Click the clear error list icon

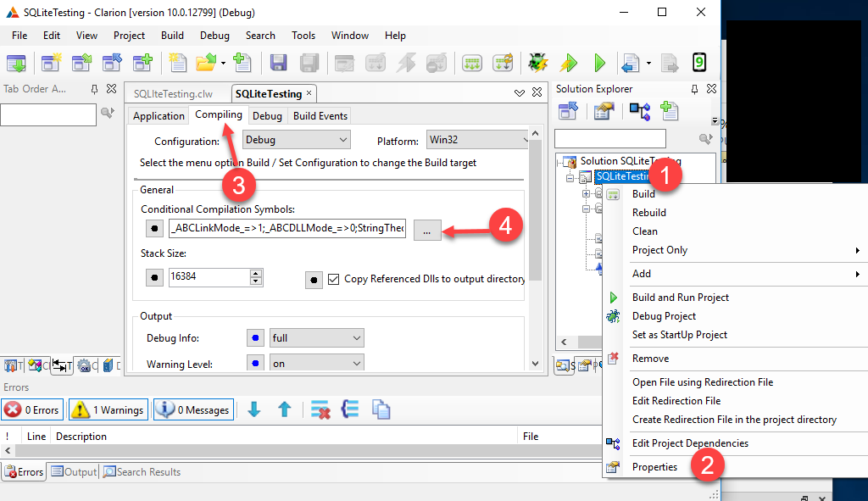pyautogui.click(x=320, y=410)
